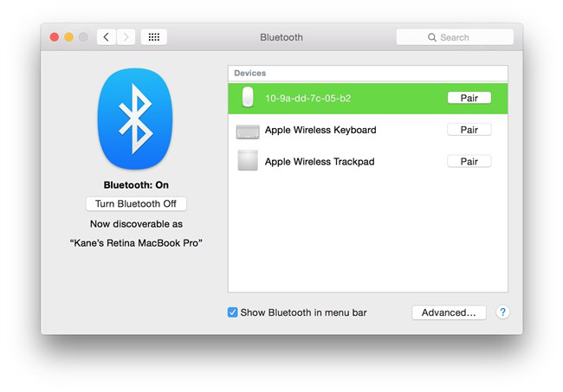Viewport: 563px width, 392px height.
Task: Open the Advanced... options
Action: pyautogui.click(x=449, y=312)
